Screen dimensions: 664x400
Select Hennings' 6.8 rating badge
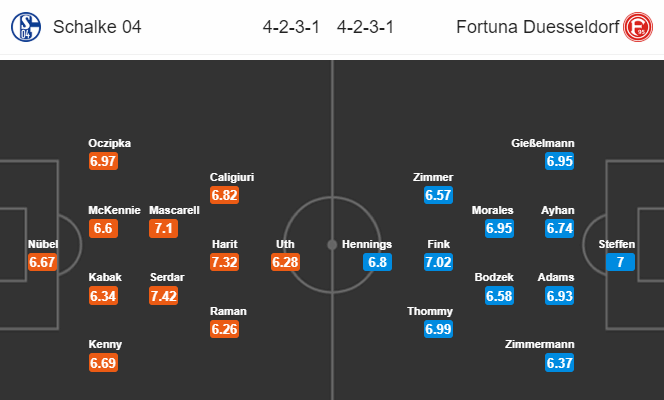click(x=377, y=262)
